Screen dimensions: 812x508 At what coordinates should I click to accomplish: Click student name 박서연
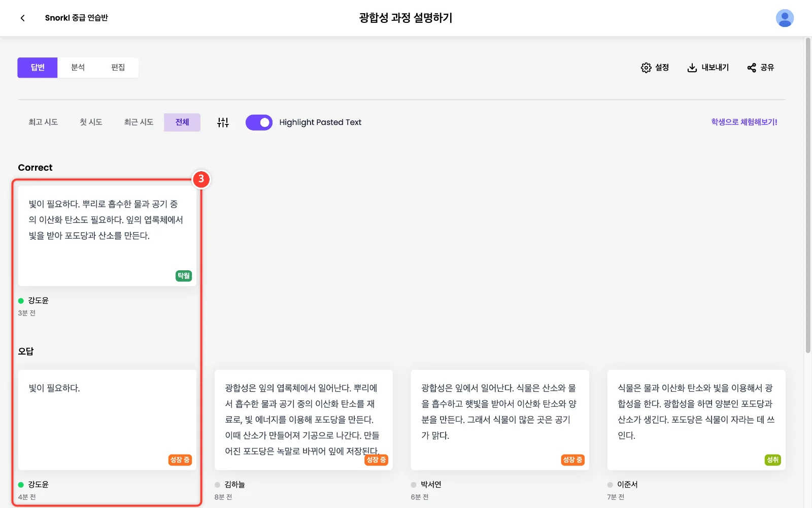(431, 485)
